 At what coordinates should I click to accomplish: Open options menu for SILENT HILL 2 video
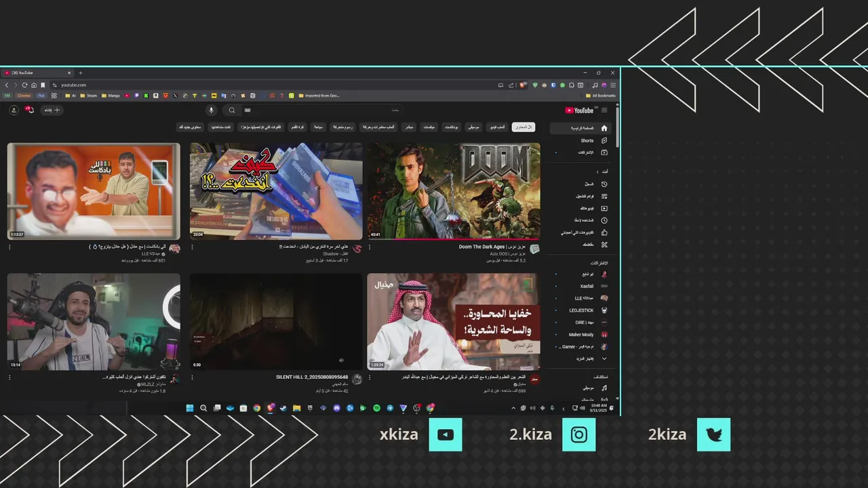click(192, 378)
